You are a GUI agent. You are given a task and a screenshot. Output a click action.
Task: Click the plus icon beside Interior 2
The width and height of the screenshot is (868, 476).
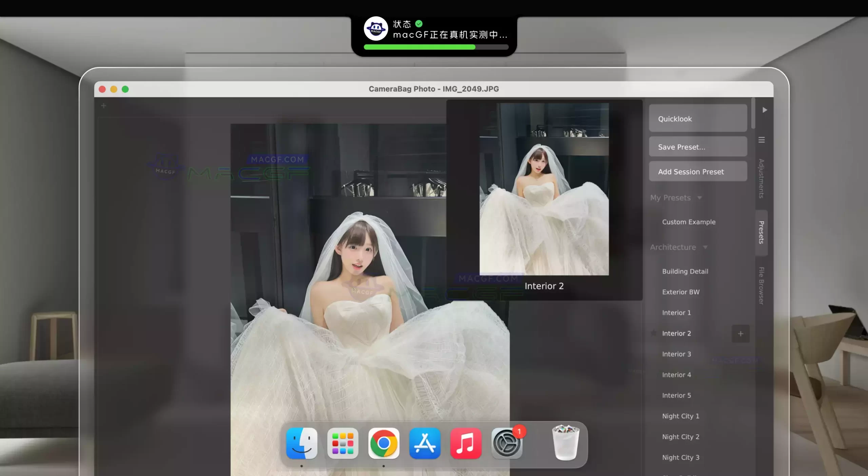pos(741,334)
